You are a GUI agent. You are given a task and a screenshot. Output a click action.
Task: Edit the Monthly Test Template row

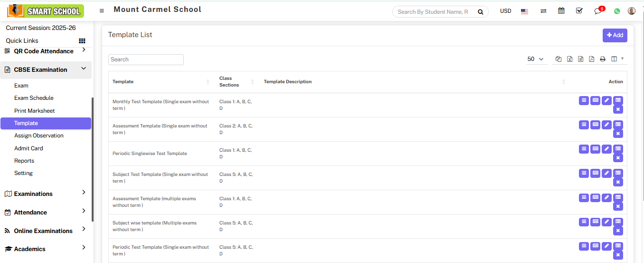[606, 100]
